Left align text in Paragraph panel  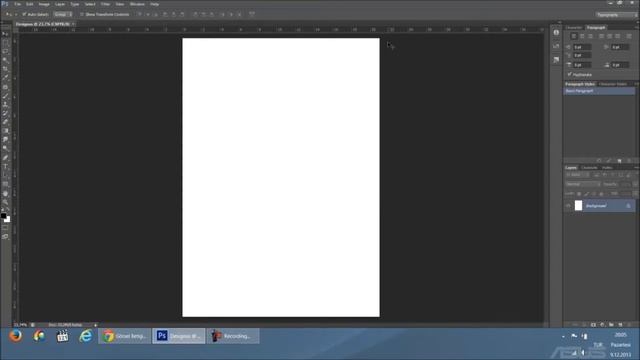point(574,36)
